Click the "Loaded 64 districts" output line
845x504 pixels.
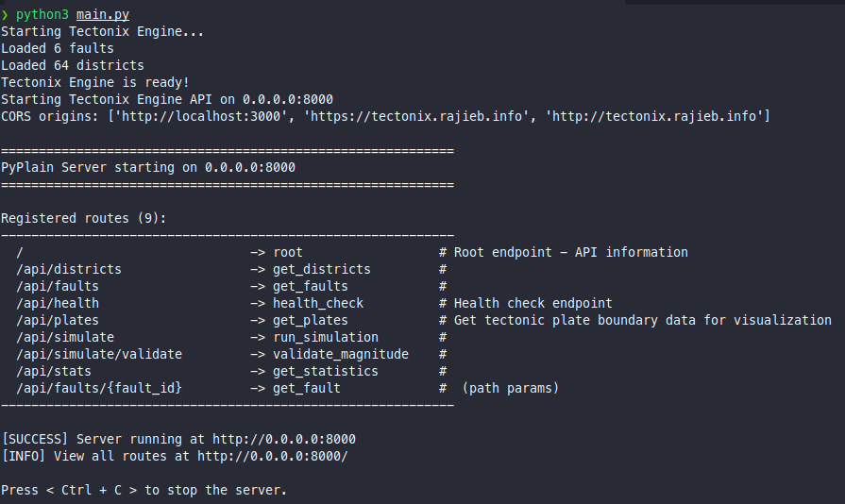point(73,65)
